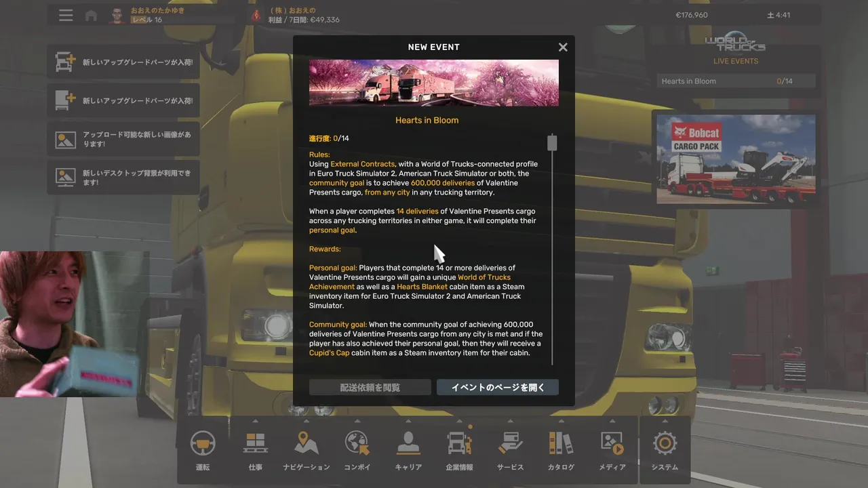This screenshot has width=868, height=488.
Task: Click the Rewards: heading text
Action: [325, 249]
